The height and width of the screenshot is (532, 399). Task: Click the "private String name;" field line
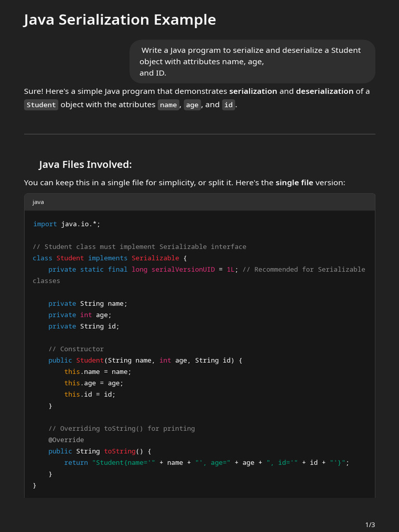(87, 303)
